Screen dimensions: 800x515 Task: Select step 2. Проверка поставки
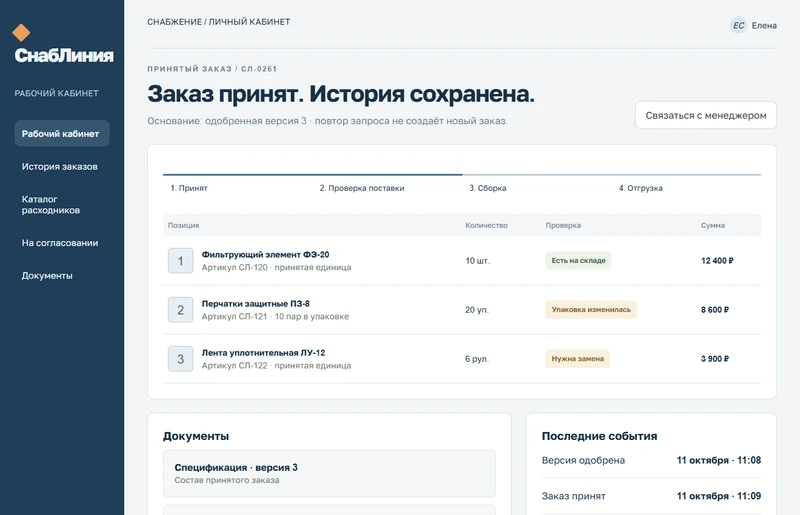click(x=362, y=188)
